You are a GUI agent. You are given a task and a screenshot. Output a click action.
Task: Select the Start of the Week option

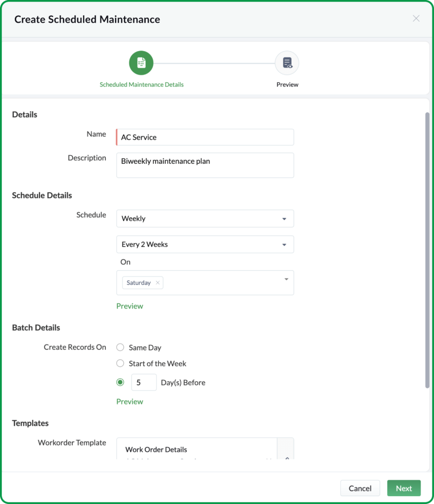coord(120,363)
